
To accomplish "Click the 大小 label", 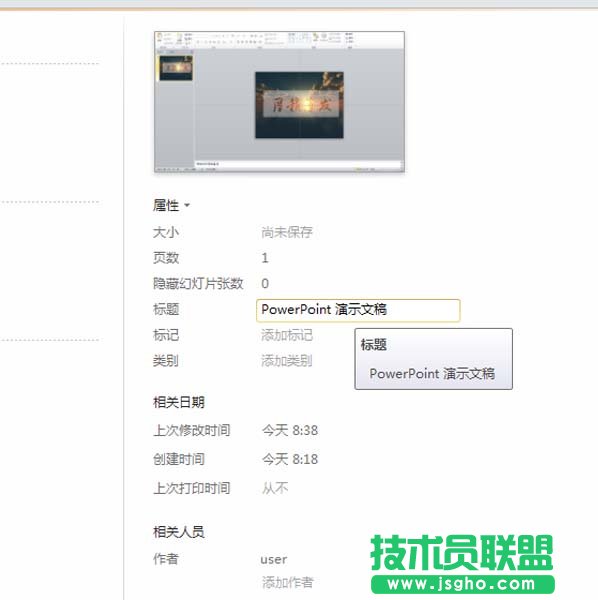I will 166,232.
